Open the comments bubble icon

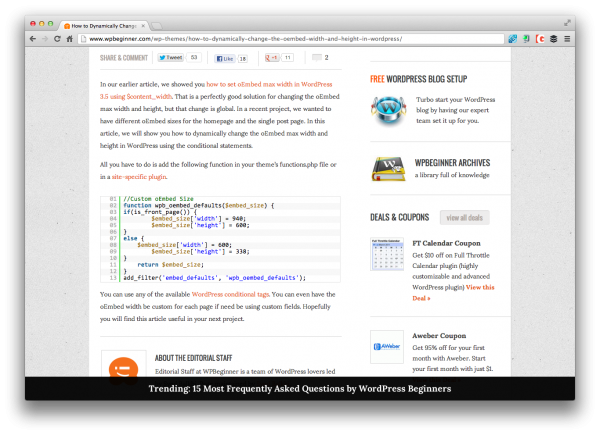point(316,57)
